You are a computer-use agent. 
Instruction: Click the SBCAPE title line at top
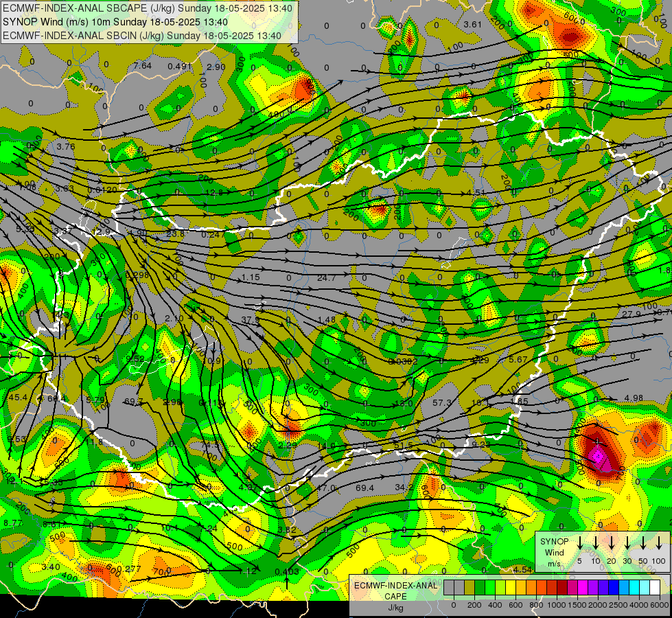pyautogui.click(x=148, y=8)
